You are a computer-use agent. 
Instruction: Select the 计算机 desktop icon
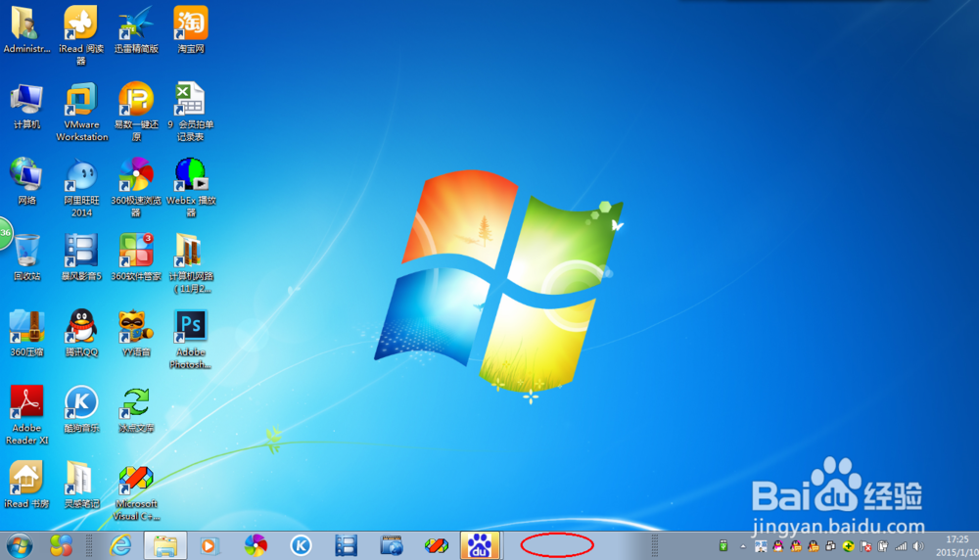click(x=26, y=106)
